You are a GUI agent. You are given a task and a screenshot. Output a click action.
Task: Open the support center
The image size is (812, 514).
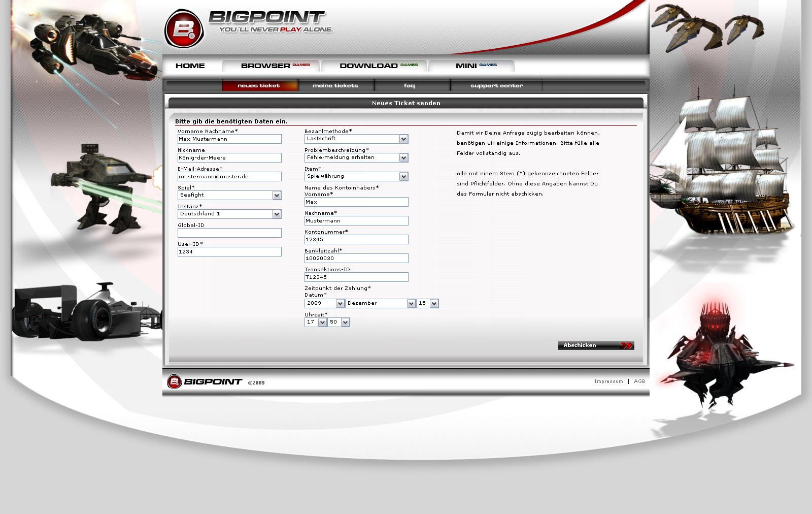496,85
